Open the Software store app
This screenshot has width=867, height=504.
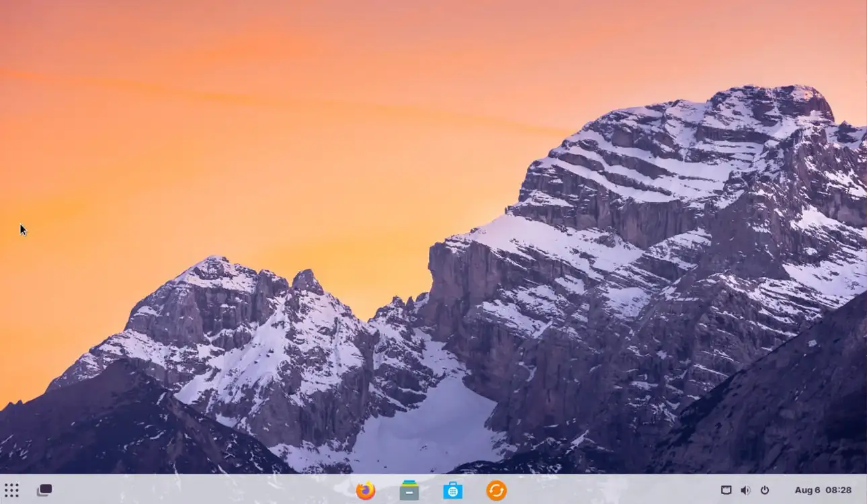453,491
